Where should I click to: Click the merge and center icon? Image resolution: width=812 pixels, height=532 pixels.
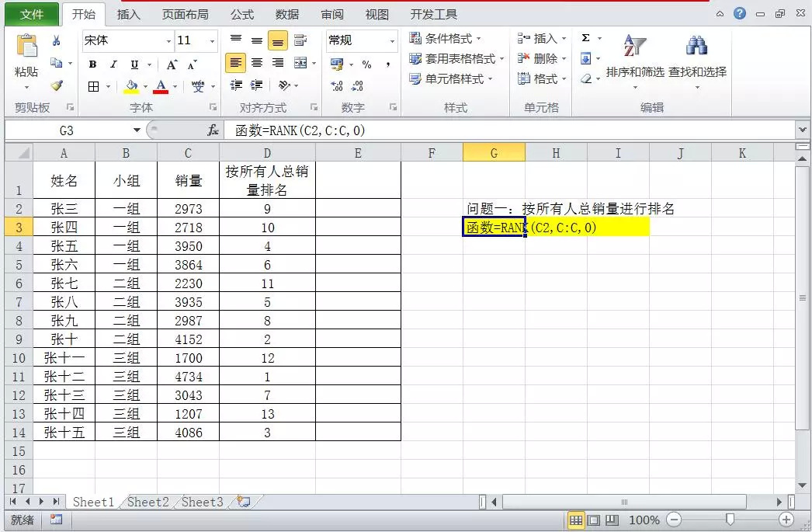[x=301, y=63]
